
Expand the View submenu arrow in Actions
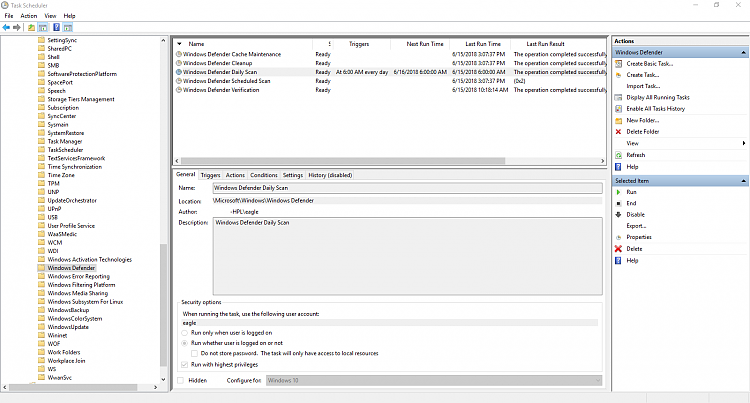[x=744, y=143]
